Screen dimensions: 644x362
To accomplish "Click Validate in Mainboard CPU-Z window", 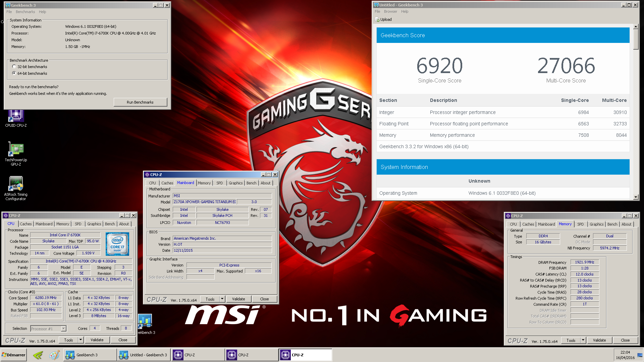I will (238, 299).
